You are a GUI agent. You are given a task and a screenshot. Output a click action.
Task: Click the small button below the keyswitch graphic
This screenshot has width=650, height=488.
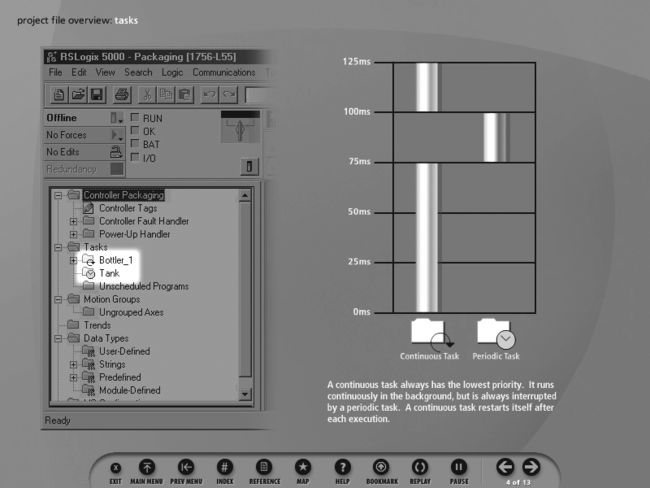(x=249, y=167)
